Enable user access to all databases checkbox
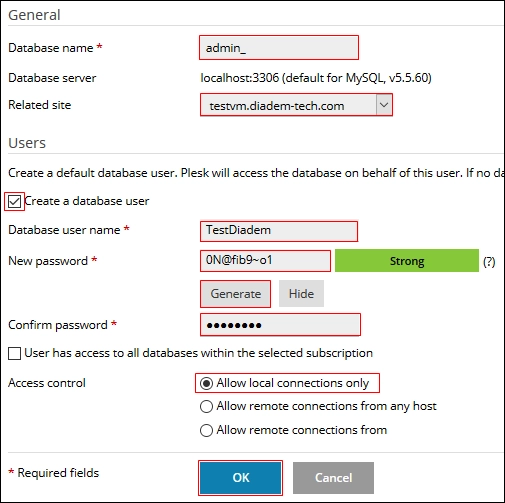 pyautogui.click(x=14, y=353)
